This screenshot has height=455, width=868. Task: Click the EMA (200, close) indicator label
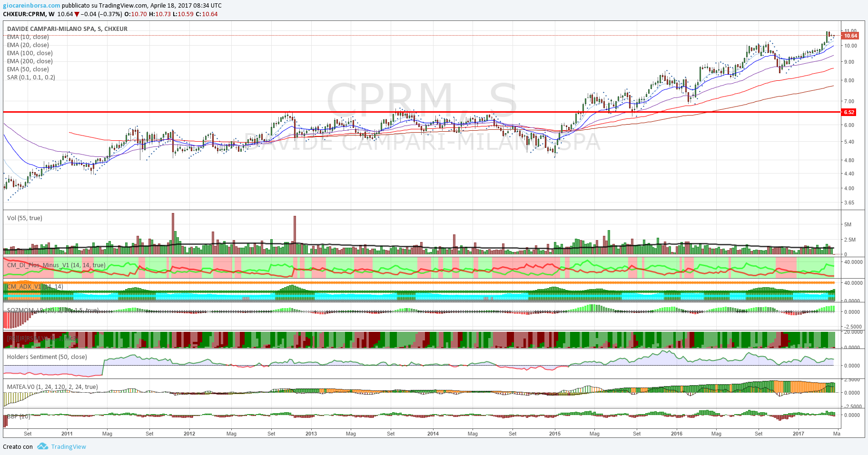(x=30, y=61)
